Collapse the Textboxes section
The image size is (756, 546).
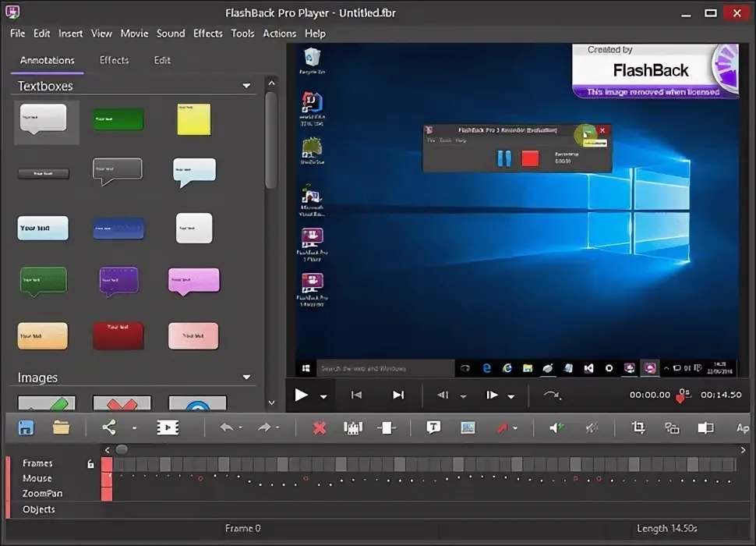246,86
